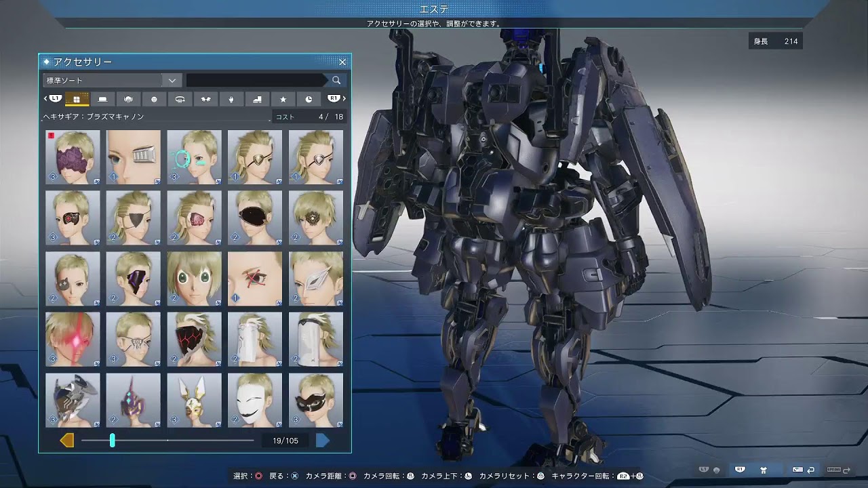The height and width of the screenshot is (488, 868).
Task: Click the 戻る cross button hint
Action: (284, 476)
